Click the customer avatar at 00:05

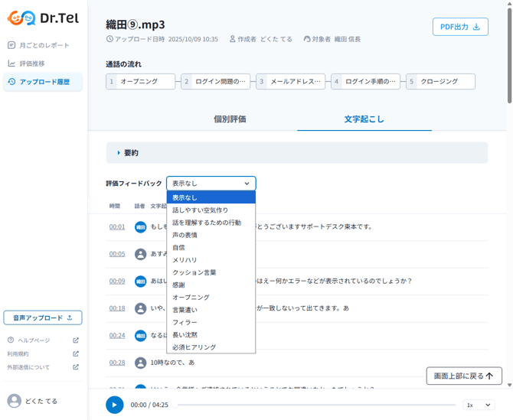click(x=141, y=254)
